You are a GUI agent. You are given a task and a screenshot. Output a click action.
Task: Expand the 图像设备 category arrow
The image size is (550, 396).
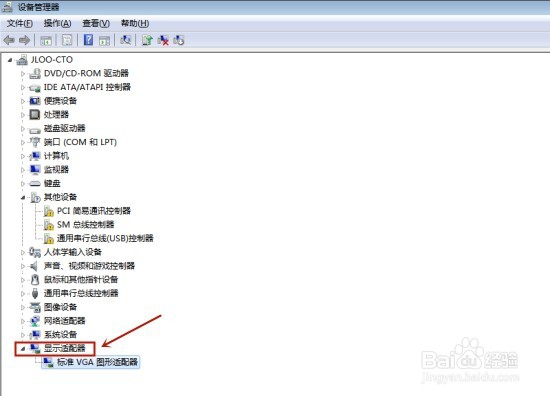[23, 307]
